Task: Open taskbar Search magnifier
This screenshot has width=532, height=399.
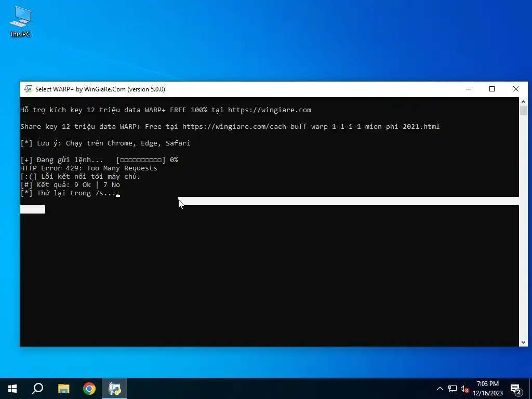Action: click(x=37, y=389)
